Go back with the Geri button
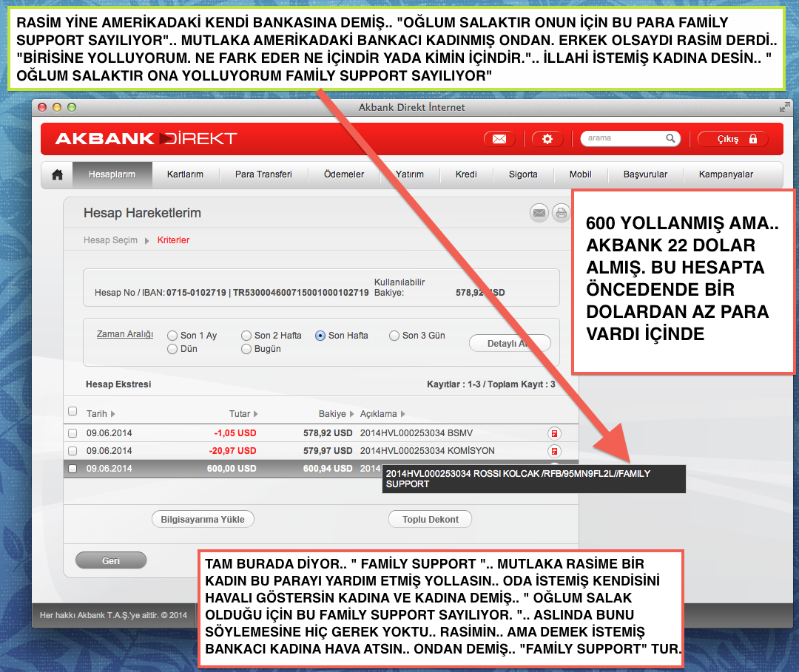Screen dimensions: 799x672 click(x=111, y=560)
